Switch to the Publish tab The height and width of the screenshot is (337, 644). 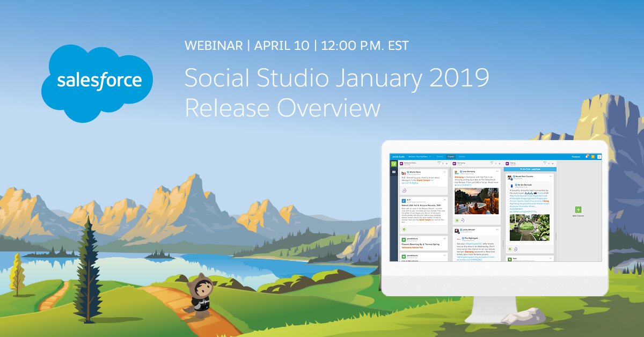click(440, 157)
